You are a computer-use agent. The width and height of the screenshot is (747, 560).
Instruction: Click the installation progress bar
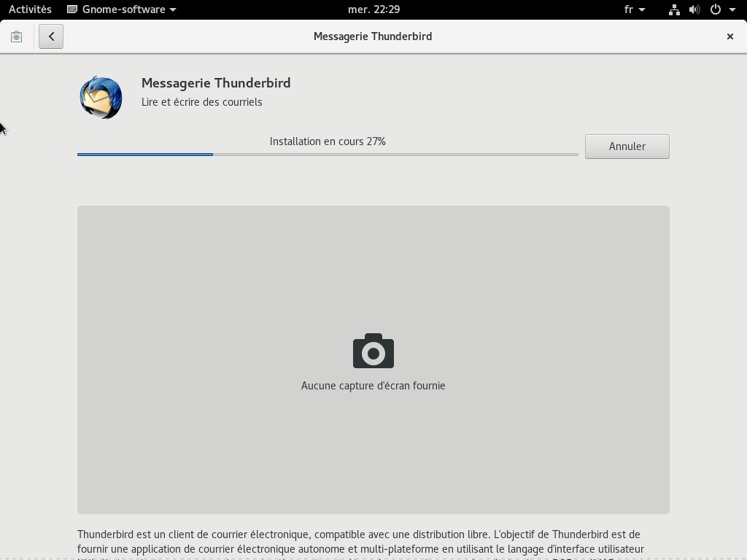(x=328, y=155)
